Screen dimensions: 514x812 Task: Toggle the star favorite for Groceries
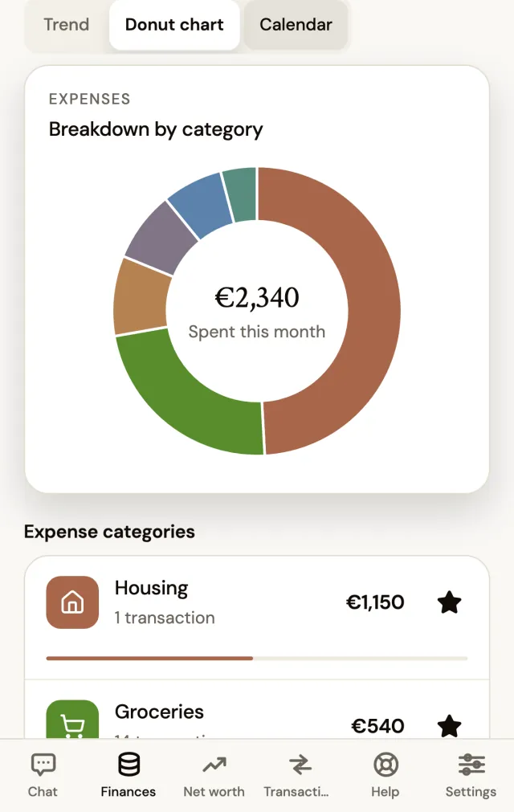coord(449,725)
